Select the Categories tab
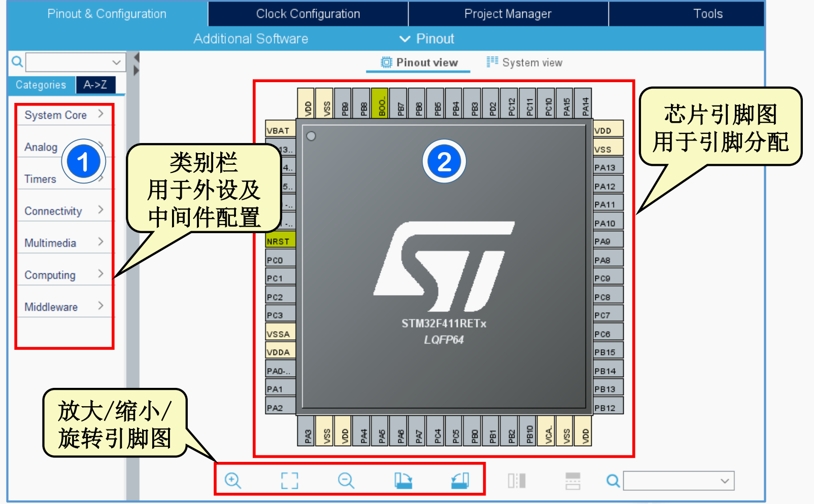Screen dimensions: 814x504 click(41, 85)
